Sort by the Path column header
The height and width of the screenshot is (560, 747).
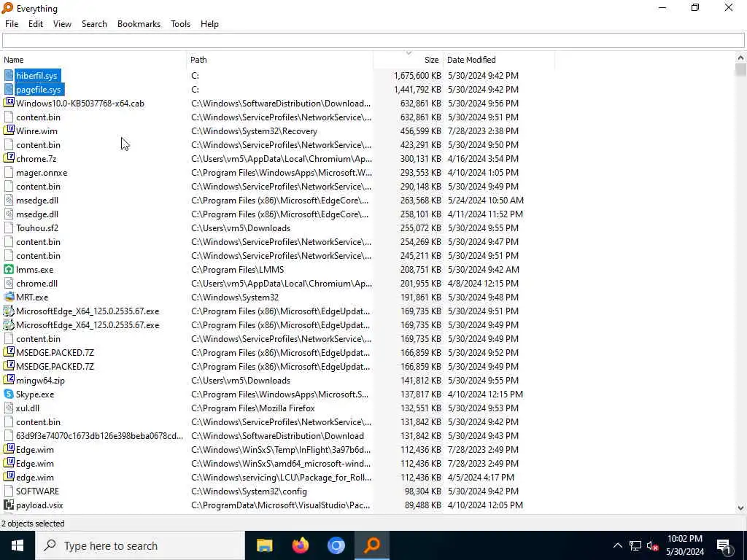(280, 60)
